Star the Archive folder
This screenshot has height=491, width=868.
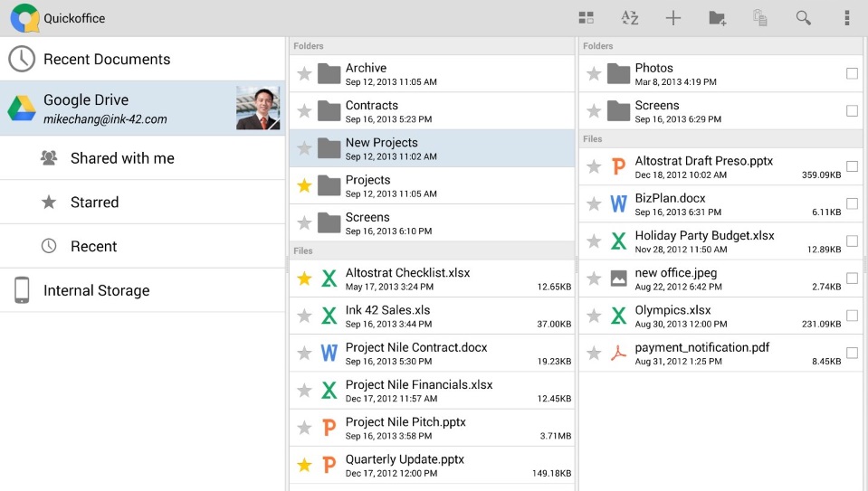tap(305, 74)
